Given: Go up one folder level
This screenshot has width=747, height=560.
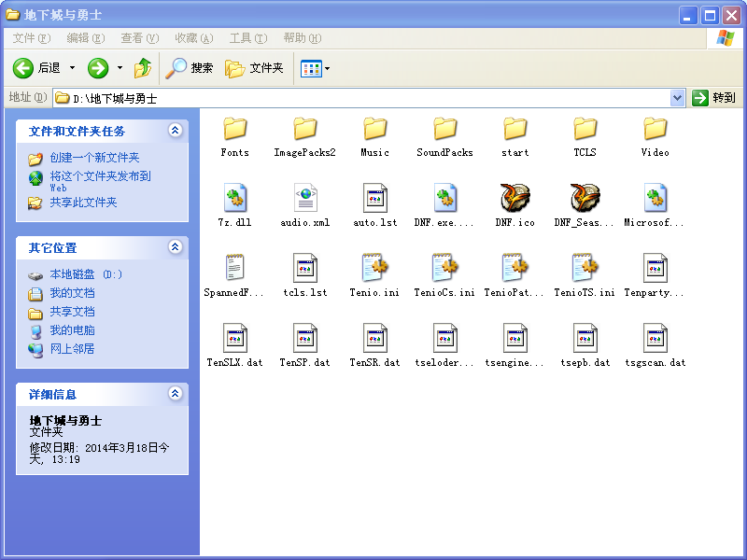Looking at the screenshot, I should click(143, 68).
